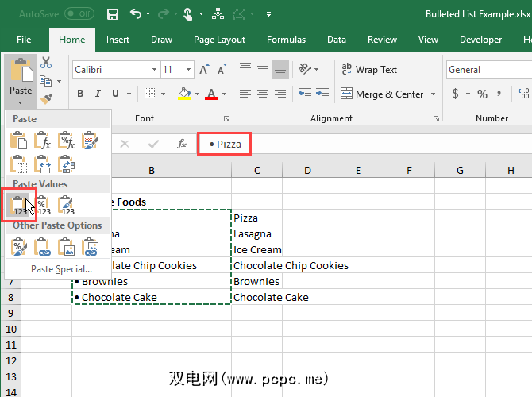The width and height of the screenshot is (532, 397).
Task: Increase font size with large A icon
Action: pos(204,70)
